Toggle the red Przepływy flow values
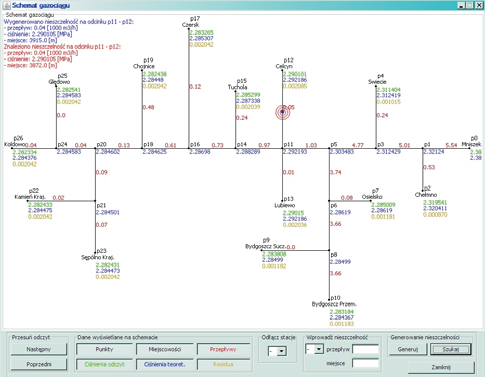This screenshot has width=485, height=377. pos(223,349)
